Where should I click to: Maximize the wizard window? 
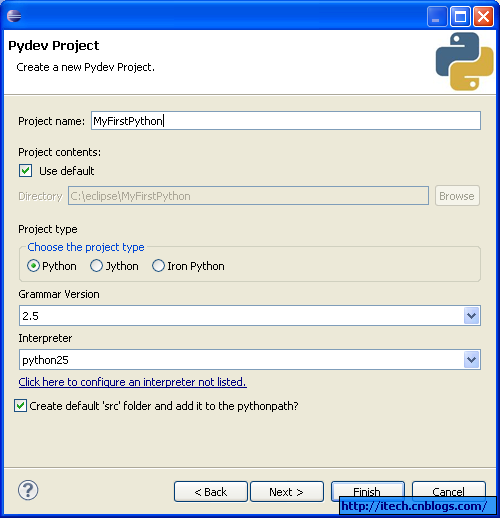[x=460, y=16]
